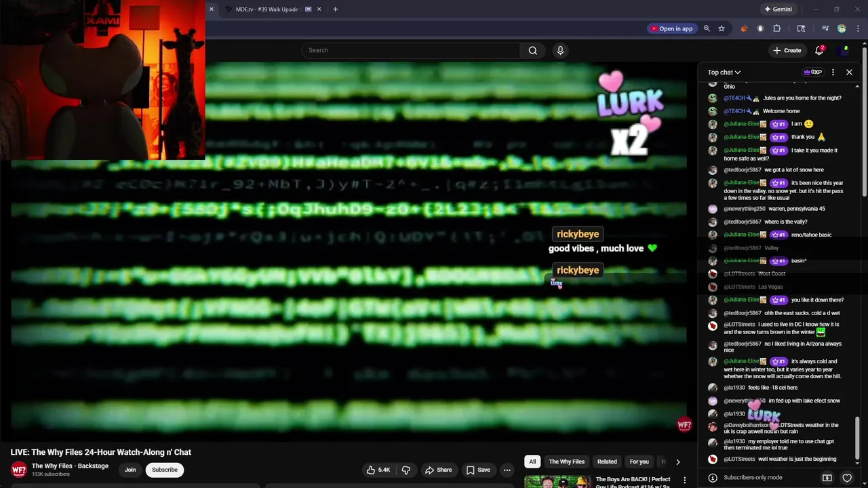Select the All filter chip

click(532, 462)
